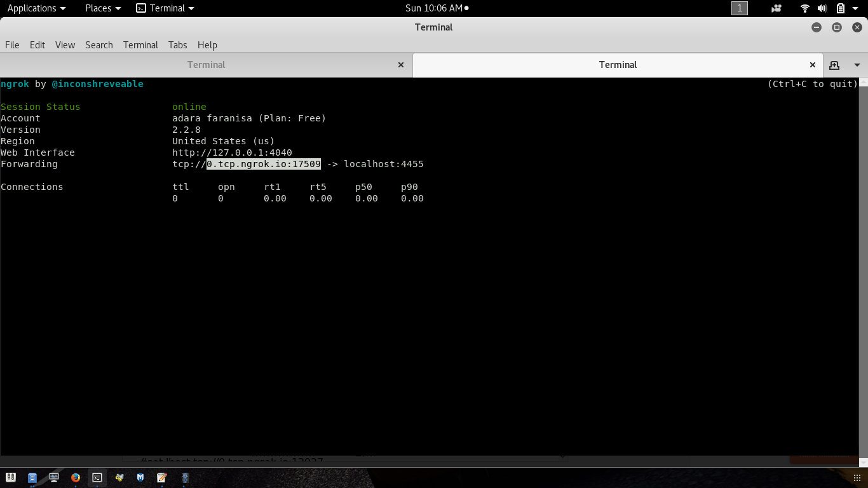Click adara faranisa (Plan: Free) text
Viewport: 868px width, 488px height.
(249, 118)
